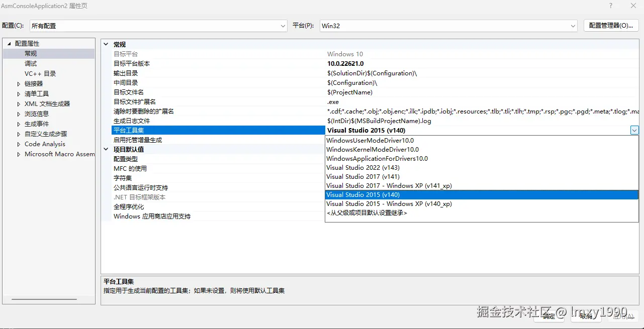This screenshot has width=644, height=329.
Task: Click the tree panel horizontal scrollbar
Action: (44, 299)
